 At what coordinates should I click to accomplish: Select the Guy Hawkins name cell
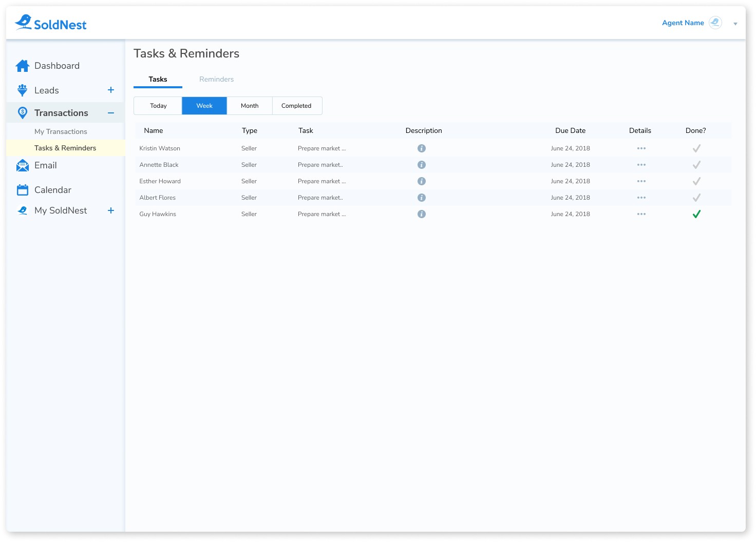click(158, 214)
